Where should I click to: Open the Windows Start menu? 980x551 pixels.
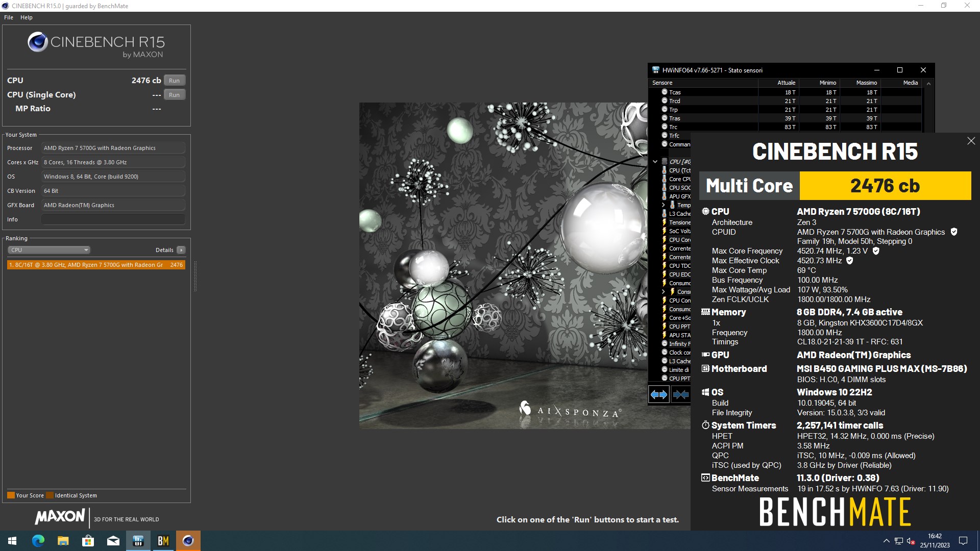(12, 541)
